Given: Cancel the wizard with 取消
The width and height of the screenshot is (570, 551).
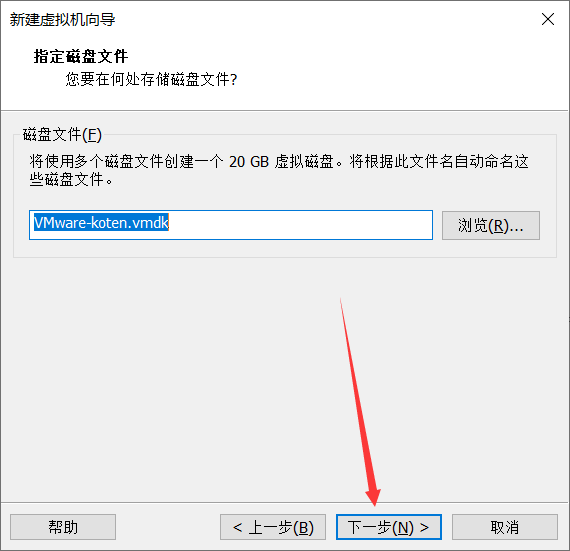Looking at the screenshot, I should tap(505, 527).
